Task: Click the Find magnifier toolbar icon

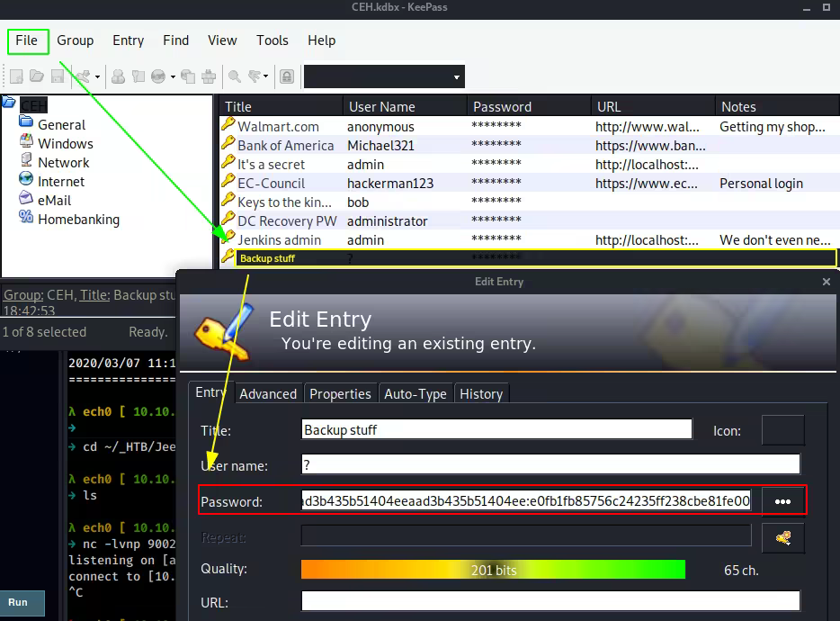Action: click(x=234, y=76)
